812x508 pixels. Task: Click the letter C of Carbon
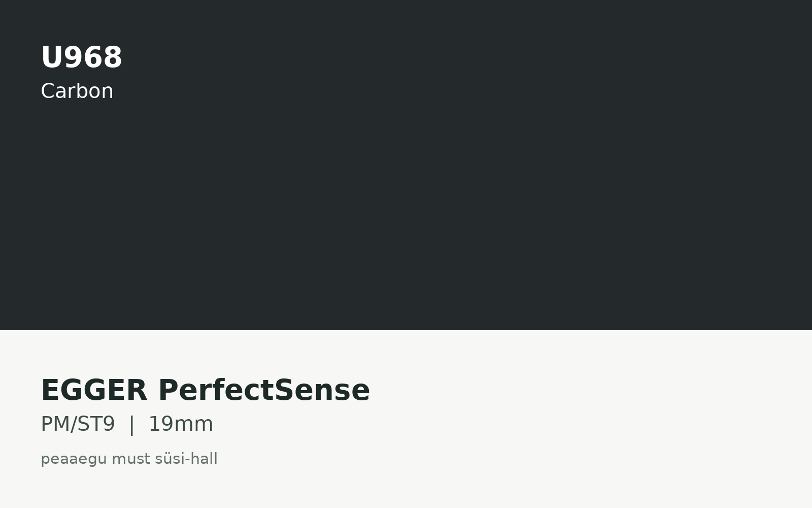(48, 91)
